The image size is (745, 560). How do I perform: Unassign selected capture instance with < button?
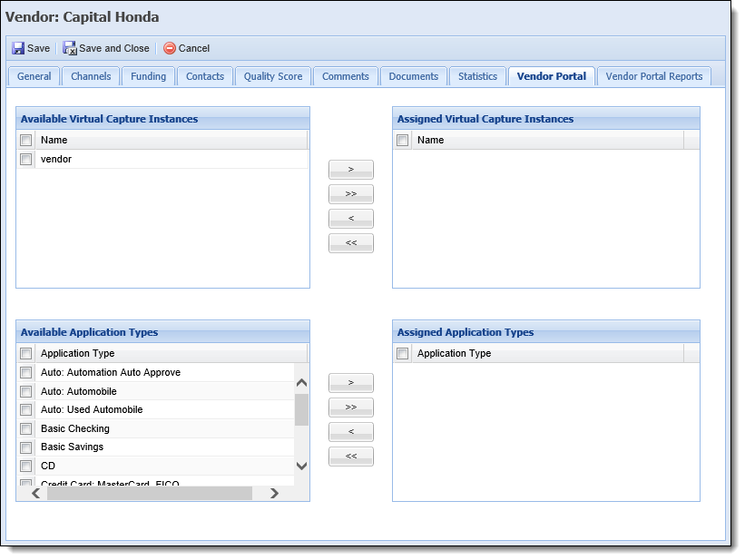pos(351,219)
